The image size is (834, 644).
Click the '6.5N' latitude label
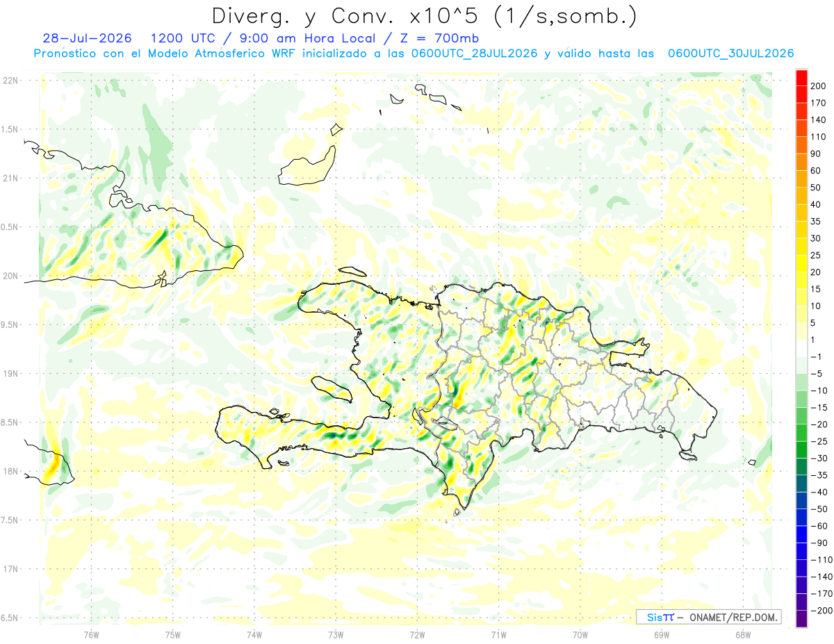10,618
